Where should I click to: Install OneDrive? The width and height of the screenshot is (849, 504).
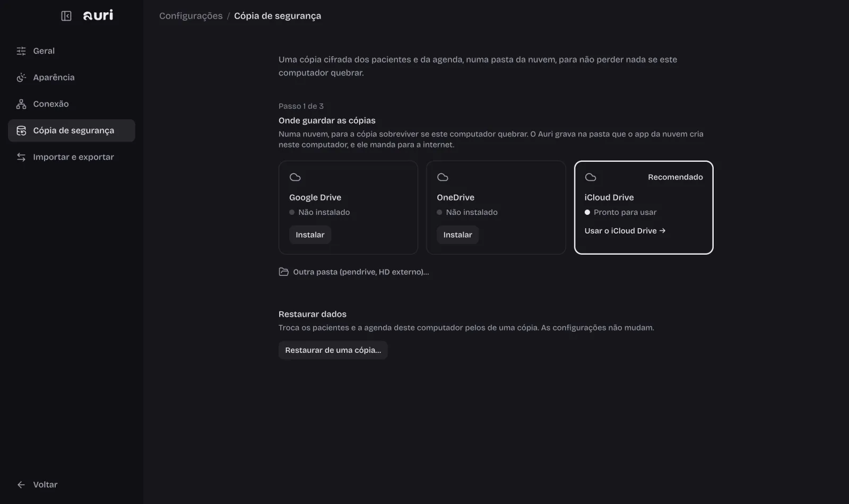tap(457, 234)
